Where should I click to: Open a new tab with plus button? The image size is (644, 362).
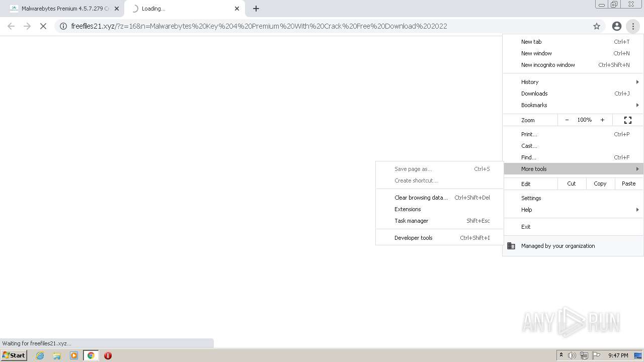(x=256, y=9)
